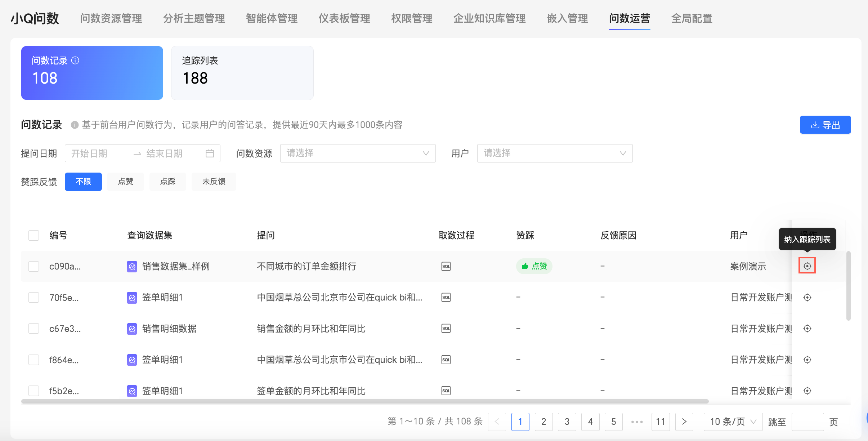Toggle select-all checkbox in table header

(x=33, y=235)
